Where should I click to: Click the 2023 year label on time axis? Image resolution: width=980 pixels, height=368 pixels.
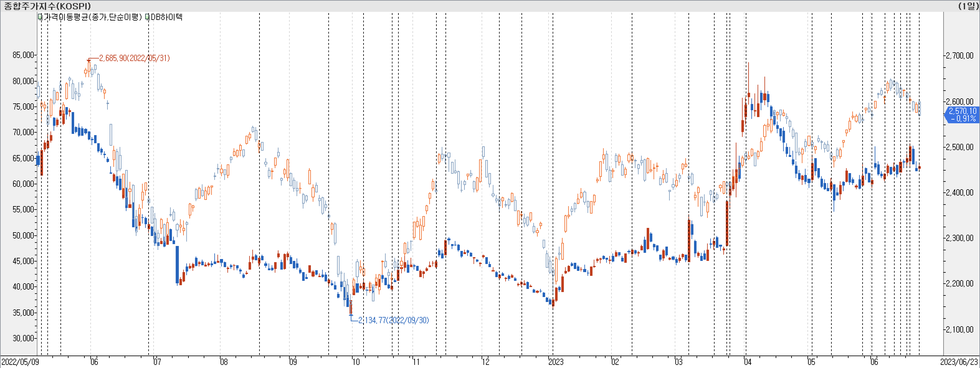click(556, 362)
